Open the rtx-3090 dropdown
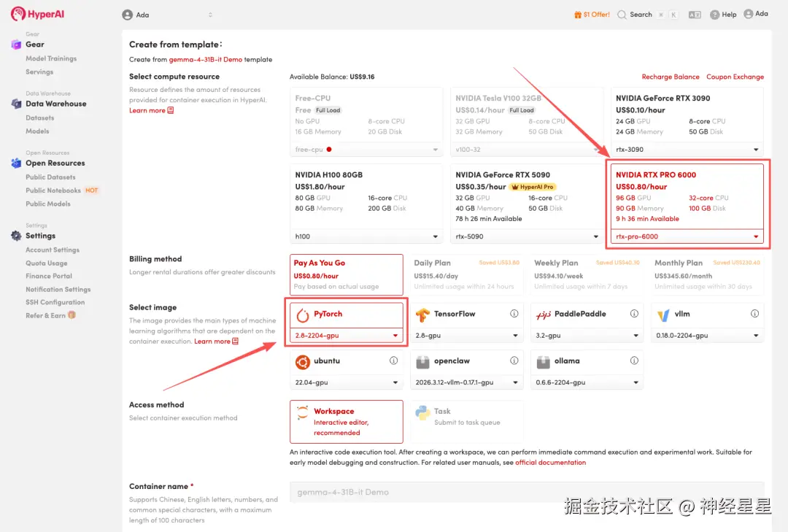 pyautogui.click(x=687, y=150)
